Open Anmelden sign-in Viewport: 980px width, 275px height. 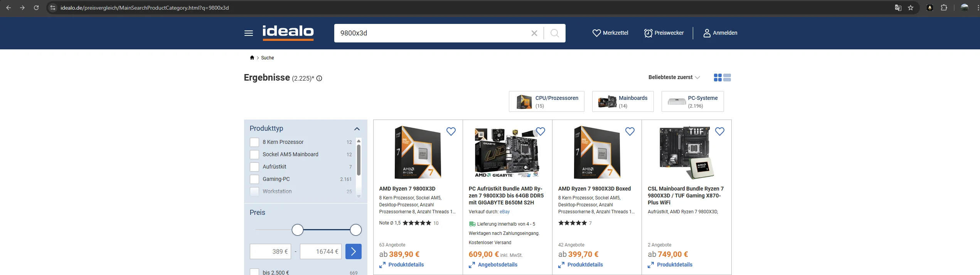tap(720, 33)
